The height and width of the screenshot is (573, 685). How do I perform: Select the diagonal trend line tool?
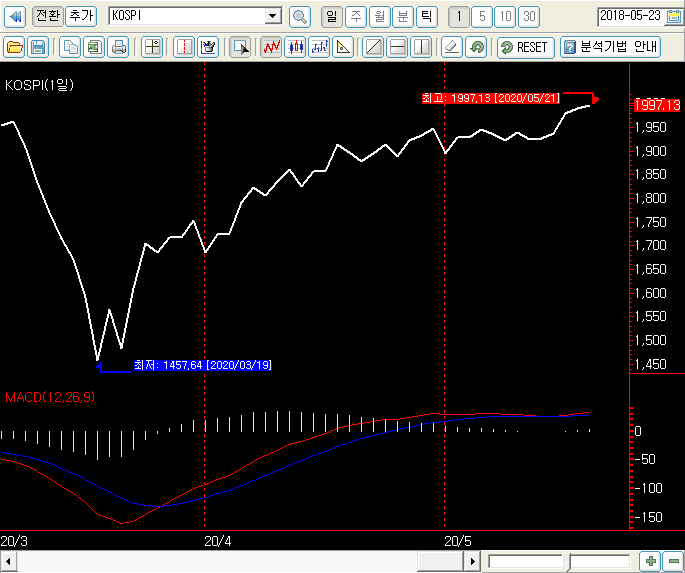(373, 47)
